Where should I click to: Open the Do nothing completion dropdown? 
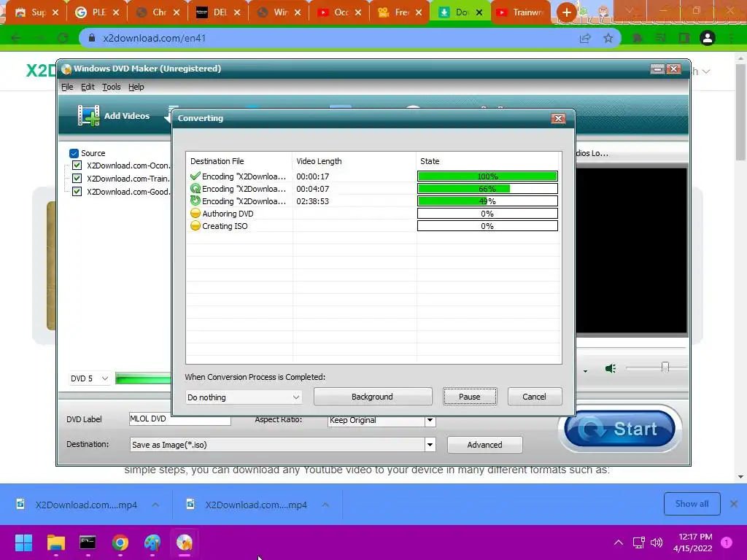(244, 397)
